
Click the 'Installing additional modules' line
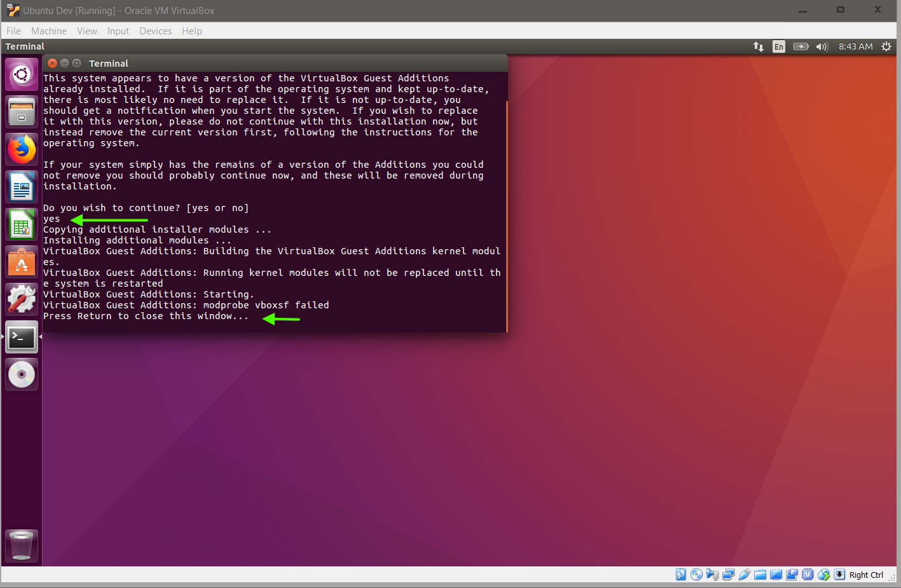137,240
